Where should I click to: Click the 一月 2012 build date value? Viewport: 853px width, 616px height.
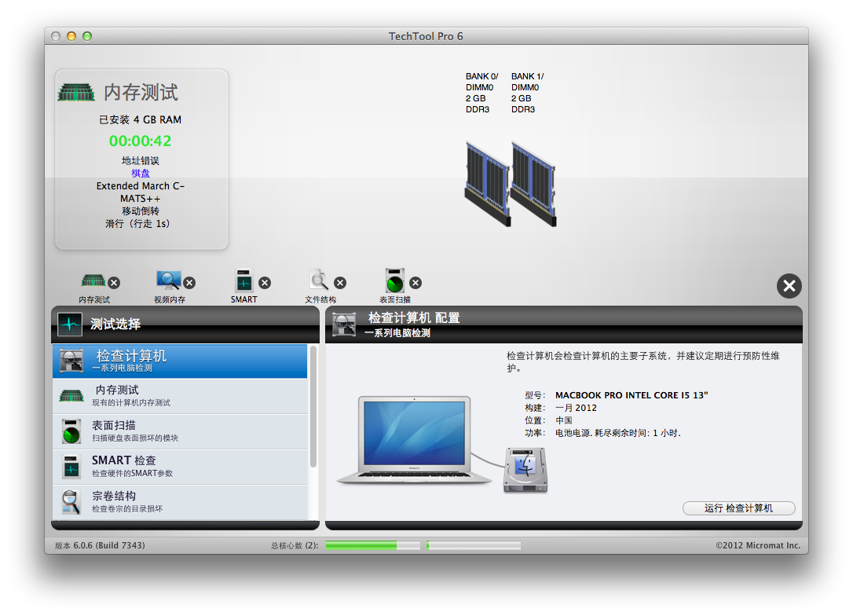(576, 408)
